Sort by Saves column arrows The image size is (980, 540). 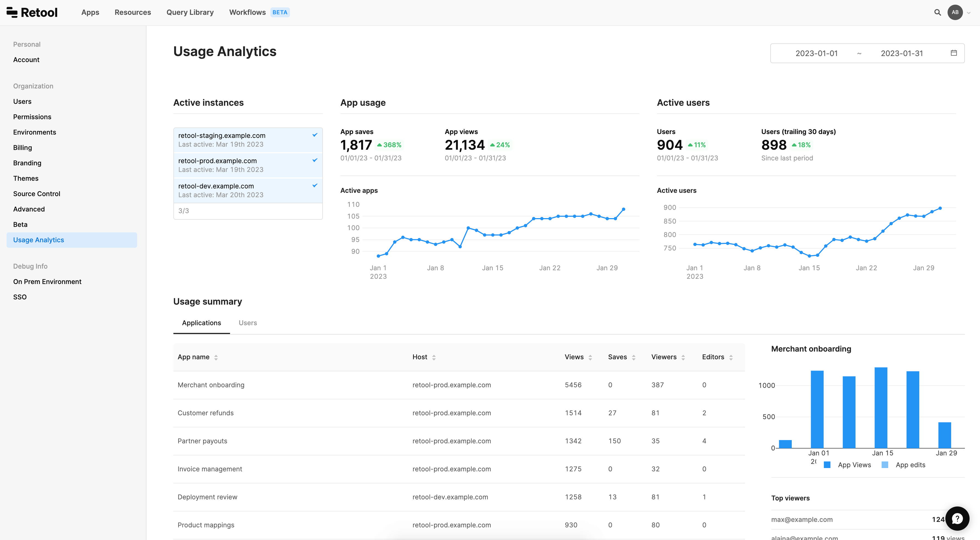633,357
